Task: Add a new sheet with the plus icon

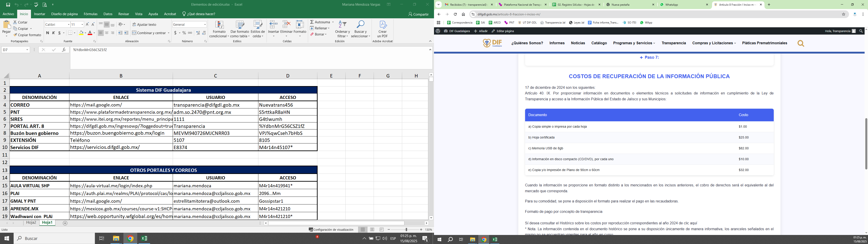Action: pyautogui.click(x=65, y=223)
